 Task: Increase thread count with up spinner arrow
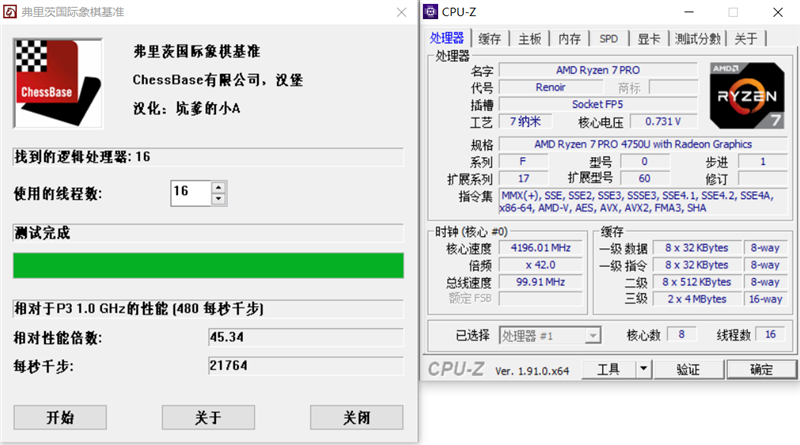(x=218, y=187)
